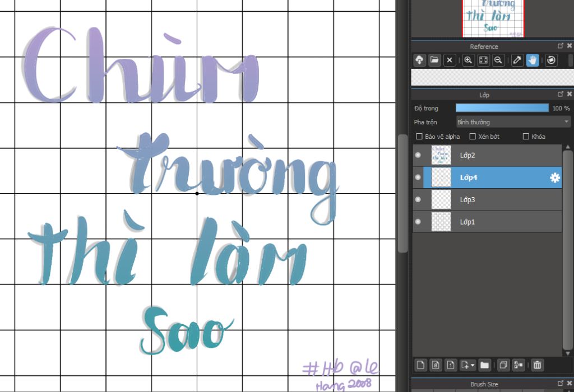Add a new 1-bit layer
The height and width of the screenshot is (392, 574).
(451, 365)
